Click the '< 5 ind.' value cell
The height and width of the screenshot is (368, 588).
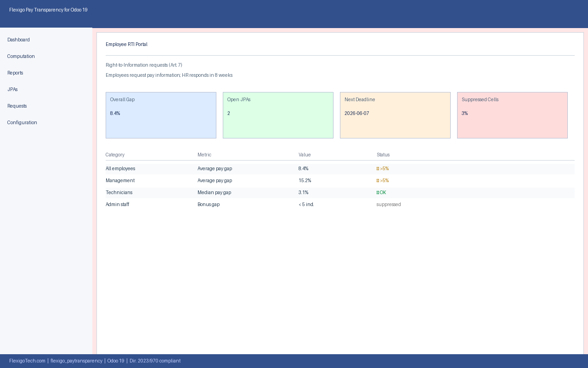point(306,205)
